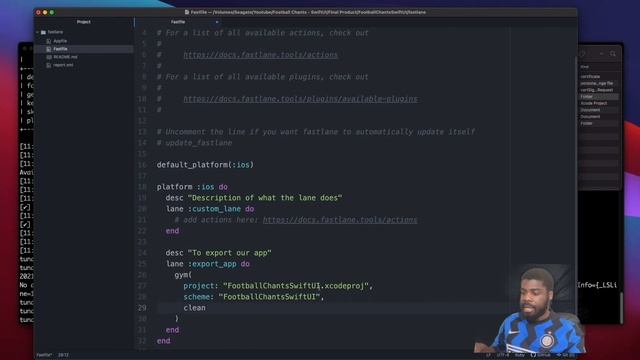The height and width of the screenshot is (360, 640).
Task: Open the available-plugins docs link
Action: pyautogui.click(x=300, y=99)
